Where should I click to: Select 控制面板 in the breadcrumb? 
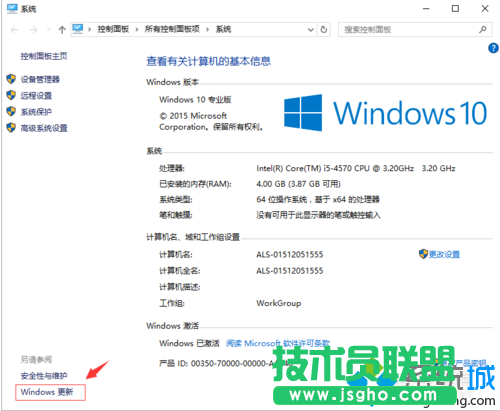(113, 29)
